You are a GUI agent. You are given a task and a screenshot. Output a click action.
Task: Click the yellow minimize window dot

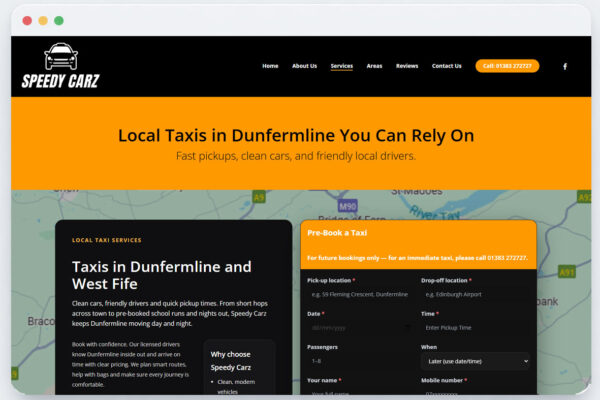(43, 20)
